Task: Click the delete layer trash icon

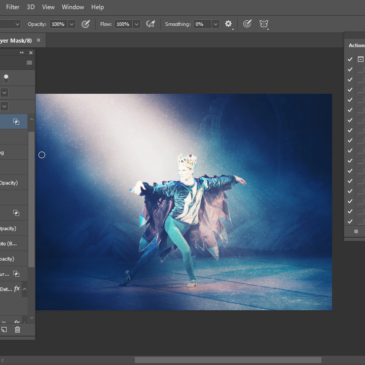Action: click(x=17, y=330)
